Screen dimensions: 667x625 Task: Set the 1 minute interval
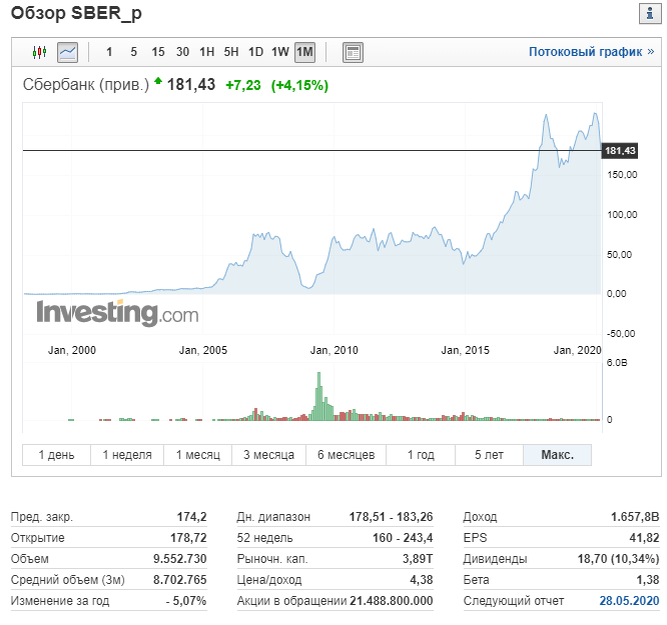[109, 52]
